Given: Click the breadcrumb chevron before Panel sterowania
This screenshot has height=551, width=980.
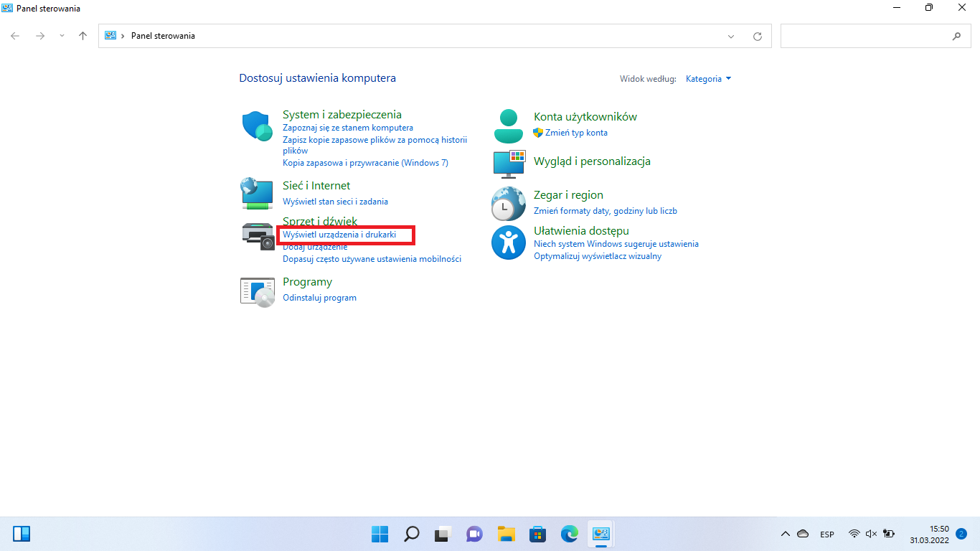Looking at the screenshot, I should coord(123,36).
